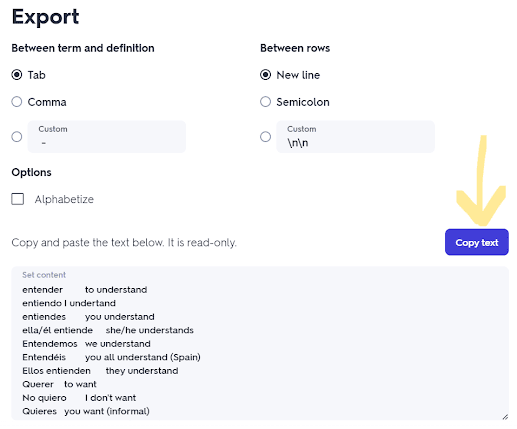Image resolution: width=517 pixels, height=429 pixels.
Task: Click the New line label text
Action: (298, 75)
